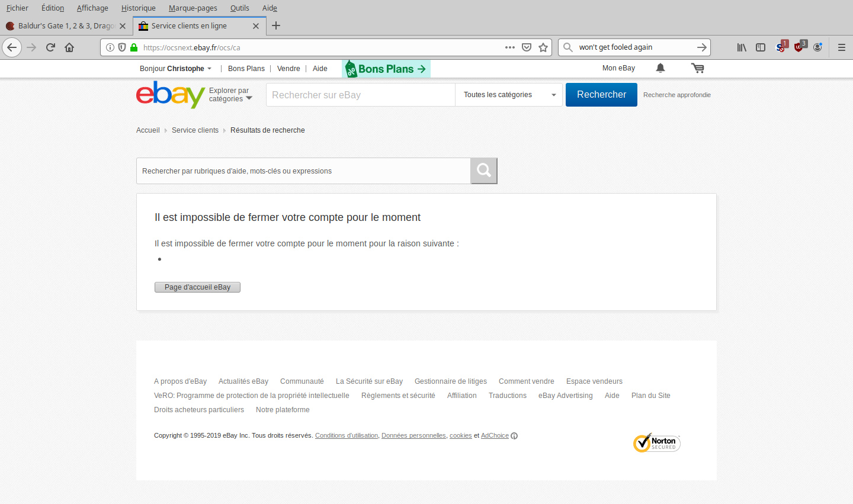Open Mon eBay link
Image resolution: width=853 pixels, height=504 pixels.
[618, 68]
